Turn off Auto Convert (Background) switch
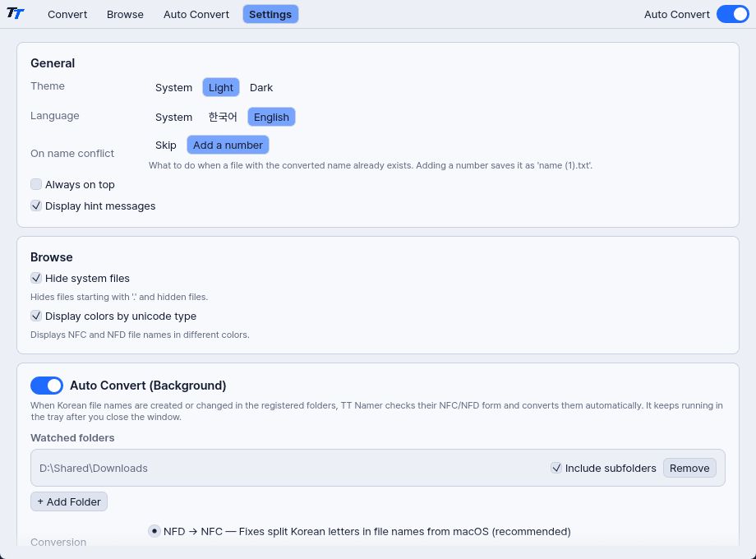 47,386
